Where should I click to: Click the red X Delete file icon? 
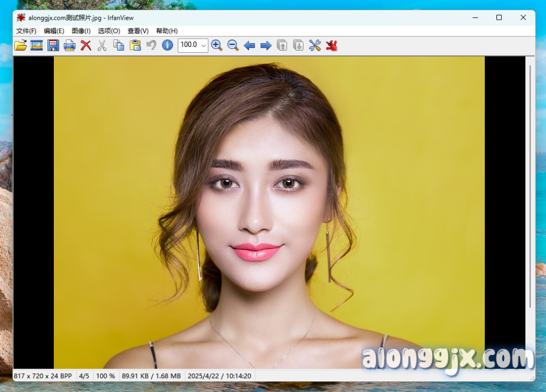86,45
